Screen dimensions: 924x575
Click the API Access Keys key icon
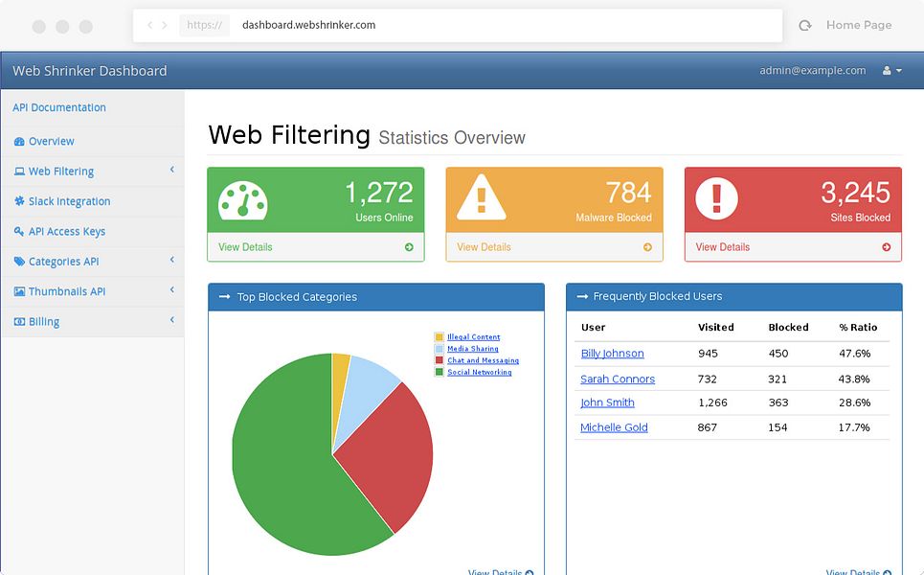(19, 231)
